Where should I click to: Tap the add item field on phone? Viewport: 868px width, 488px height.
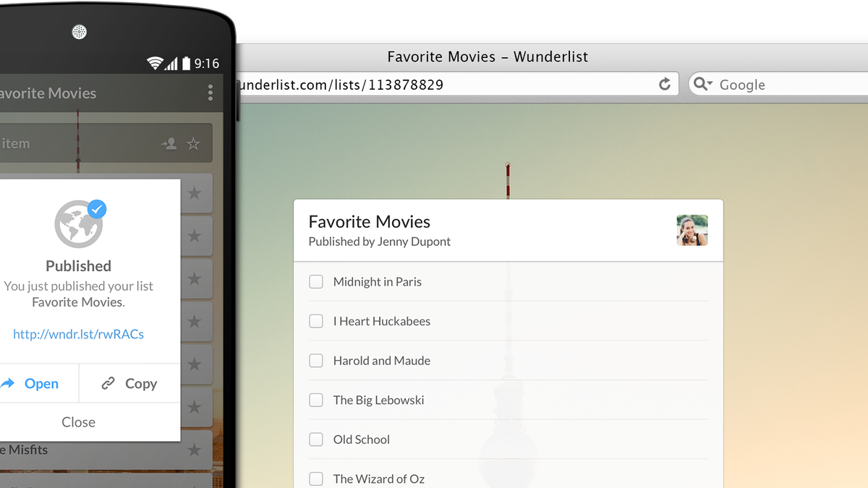106,143
